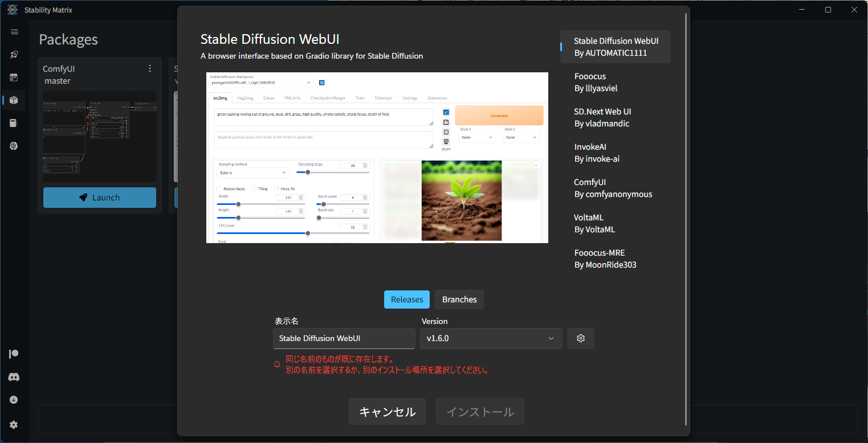The height and width of the screenshot is (443, 868).
Task: Click the Patreon icon in sidebar
Action: click(x=14, y=354)
